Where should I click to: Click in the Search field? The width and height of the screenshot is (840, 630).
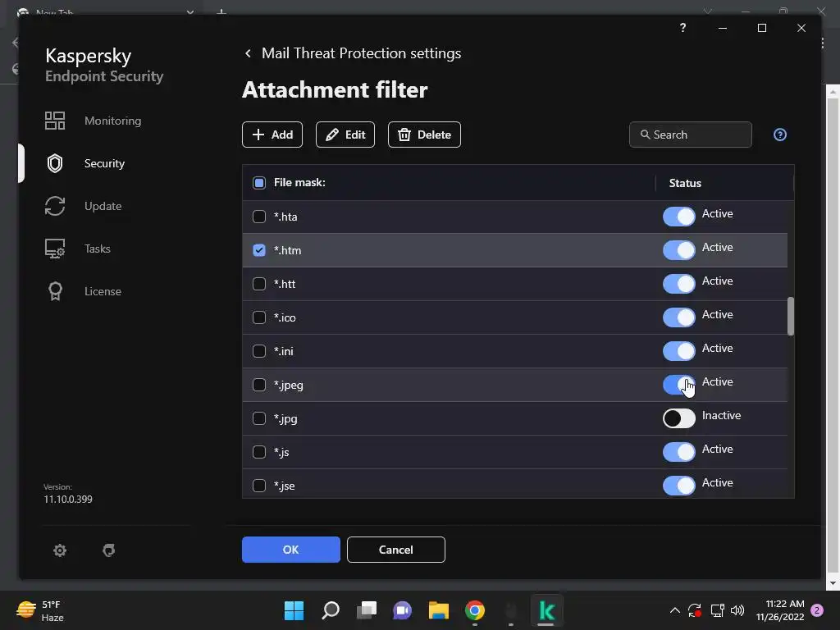691,135
